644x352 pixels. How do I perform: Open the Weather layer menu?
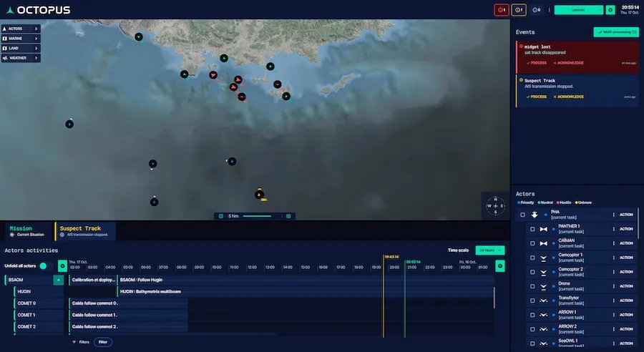tap(20, 58)
